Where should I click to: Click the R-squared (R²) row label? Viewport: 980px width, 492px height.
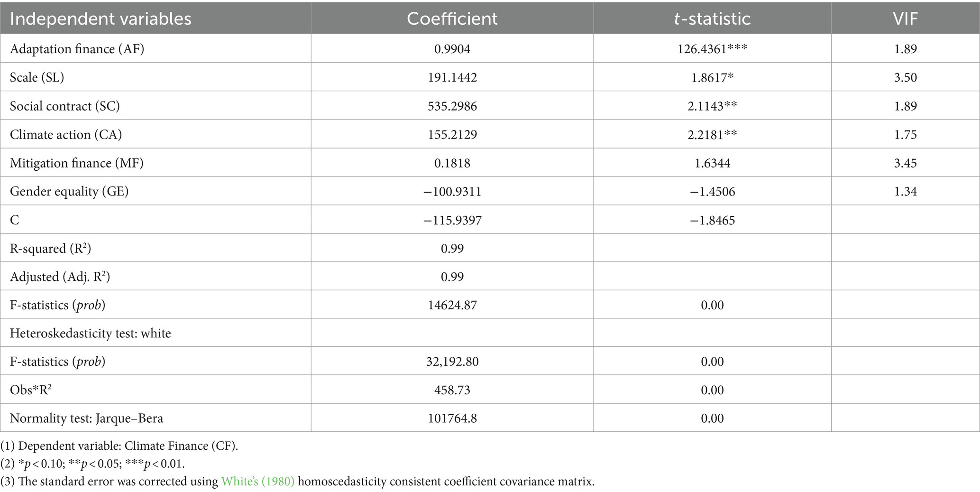point(50,248)
